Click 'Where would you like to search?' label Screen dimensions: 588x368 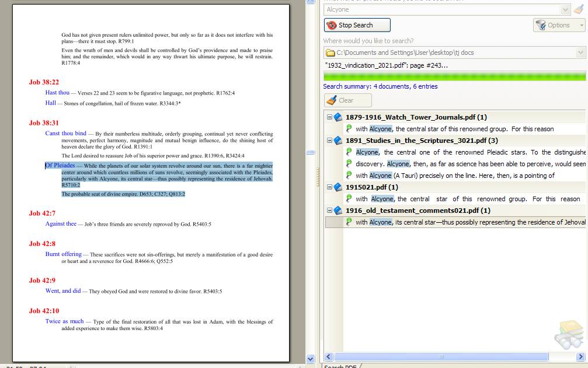pyautogui.click(x=368, y=41)
